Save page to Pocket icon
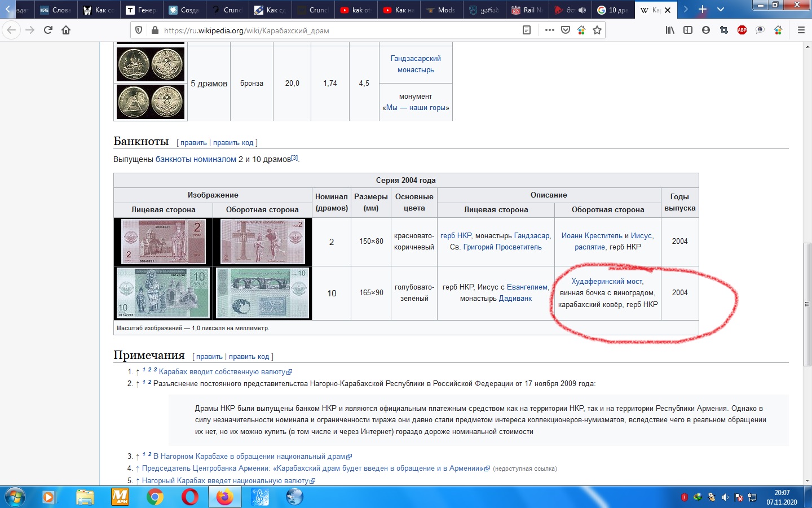The image size is (812, 508). [566, 30]
